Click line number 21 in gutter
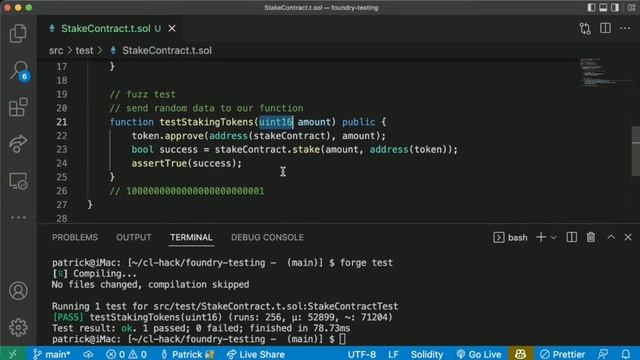The image size is (640, 360). [62, 122]
